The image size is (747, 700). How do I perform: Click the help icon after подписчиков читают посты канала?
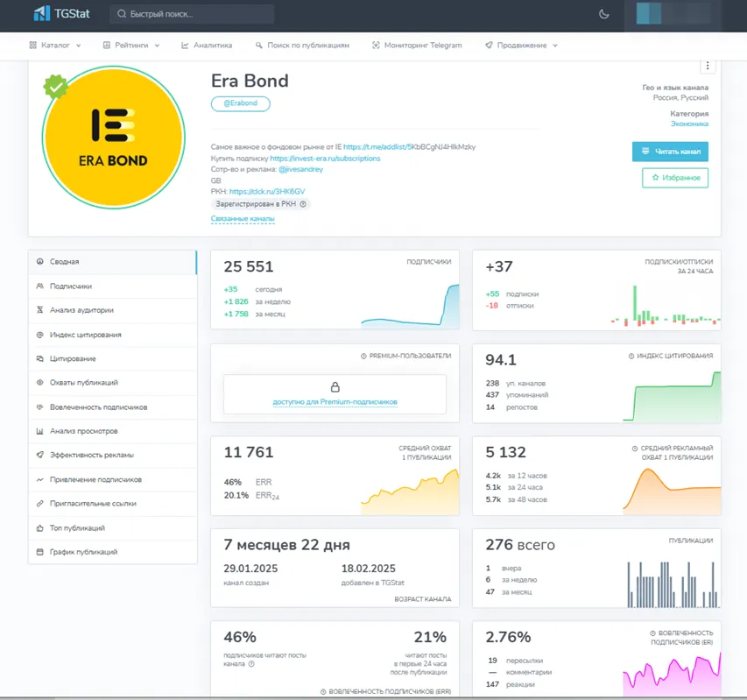coord(251,664)
